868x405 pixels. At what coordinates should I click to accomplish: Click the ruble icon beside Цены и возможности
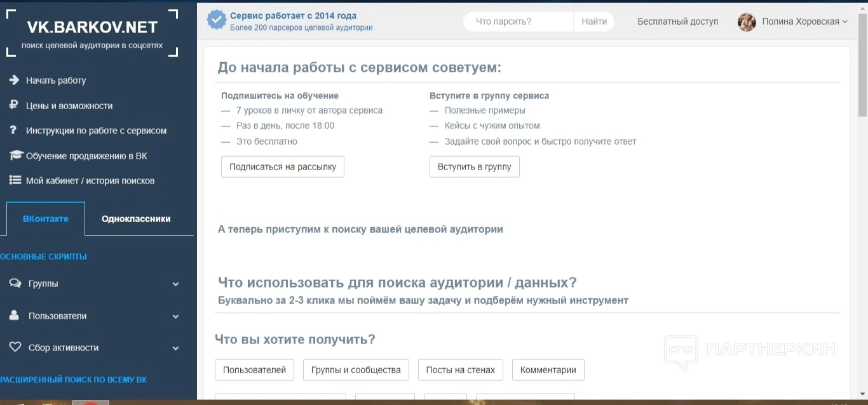click(13, 105)
